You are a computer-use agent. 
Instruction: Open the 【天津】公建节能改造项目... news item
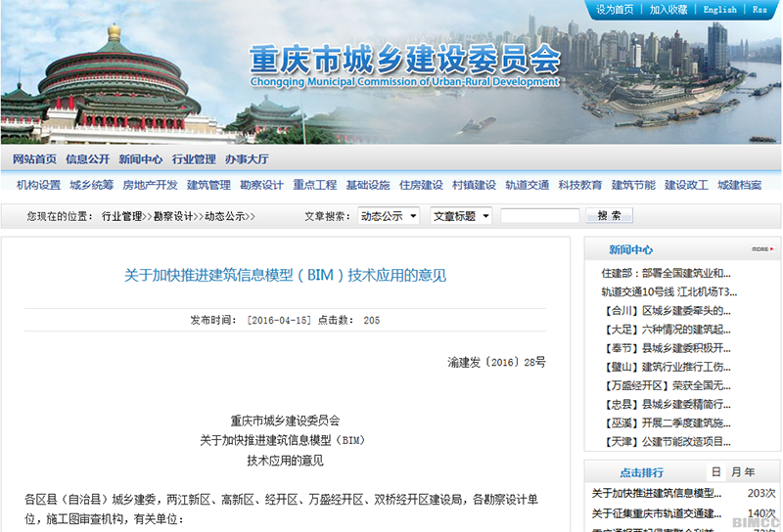coord(666,442)
